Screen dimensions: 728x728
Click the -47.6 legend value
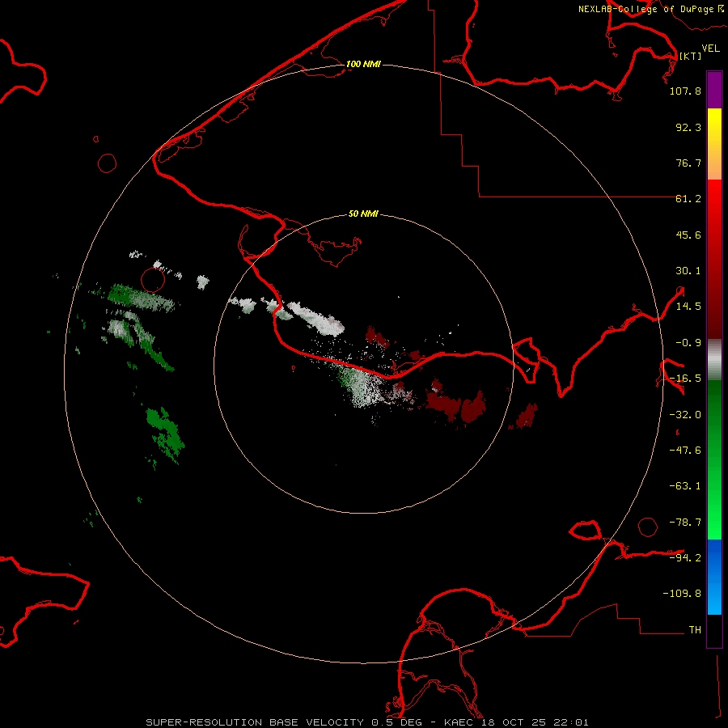(685, 451)
